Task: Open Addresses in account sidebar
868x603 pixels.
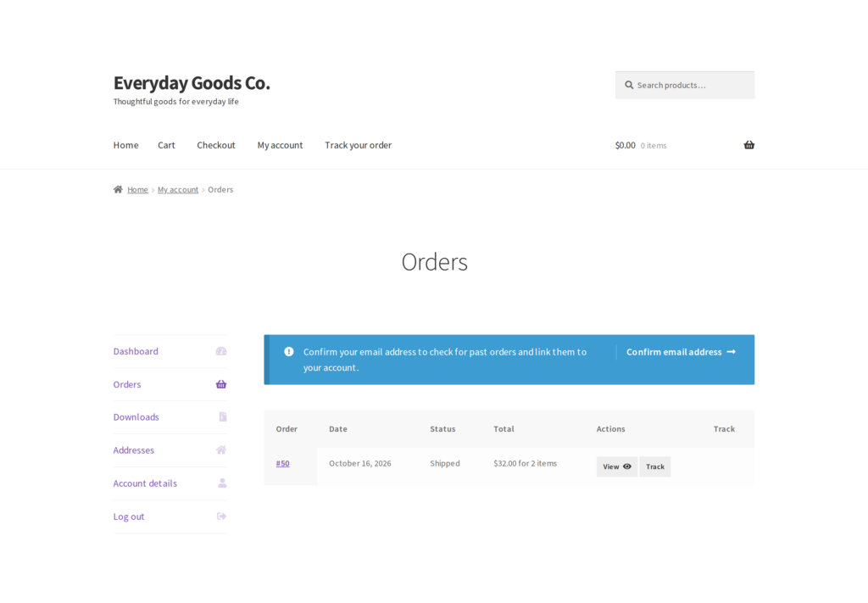Action: pos(133,450)
